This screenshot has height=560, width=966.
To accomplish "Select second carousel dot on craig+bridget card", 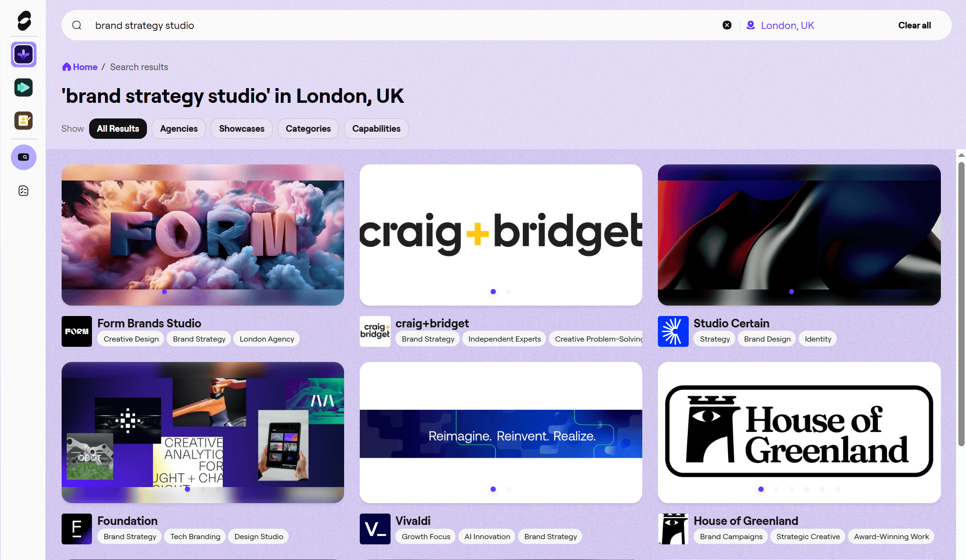I will point(509,291).
